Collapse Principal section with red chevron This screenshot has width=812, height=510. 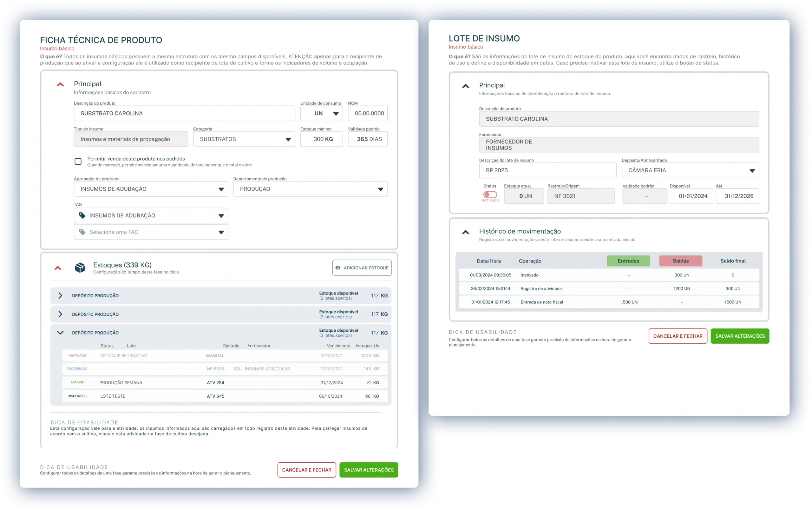pos(60,84)
